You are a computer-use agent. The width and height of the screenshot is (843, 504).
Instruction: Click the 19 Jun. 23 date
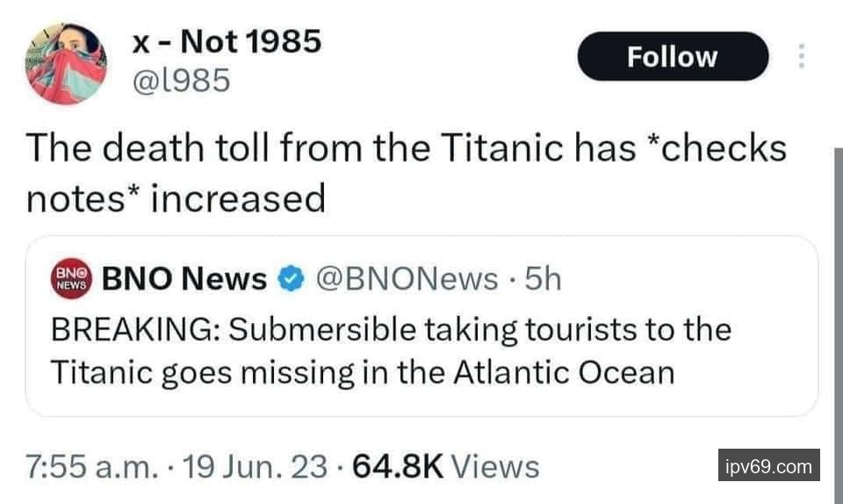pyautogui.click(x=257, y=466)
